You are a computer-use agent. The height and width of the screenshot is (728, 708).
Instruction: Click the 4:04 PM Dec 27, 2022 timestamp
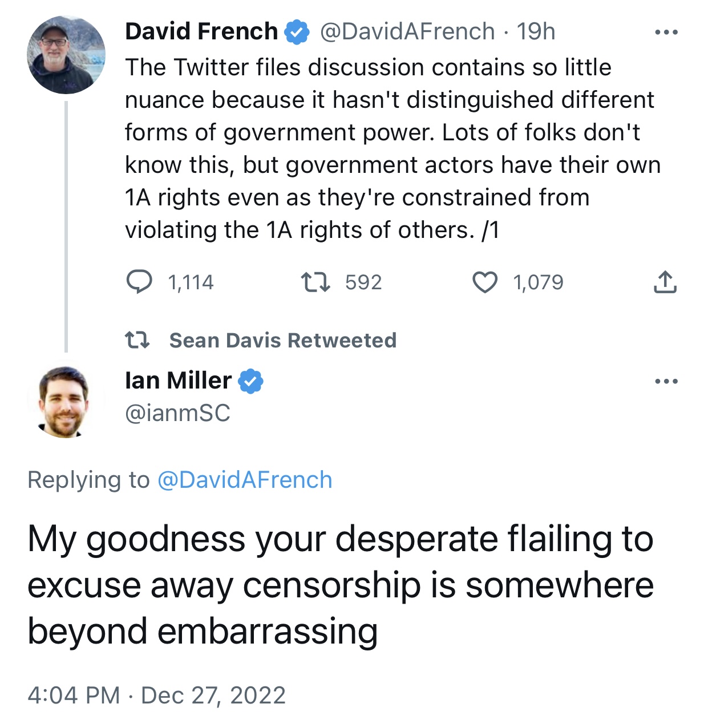tap(156, 695)
